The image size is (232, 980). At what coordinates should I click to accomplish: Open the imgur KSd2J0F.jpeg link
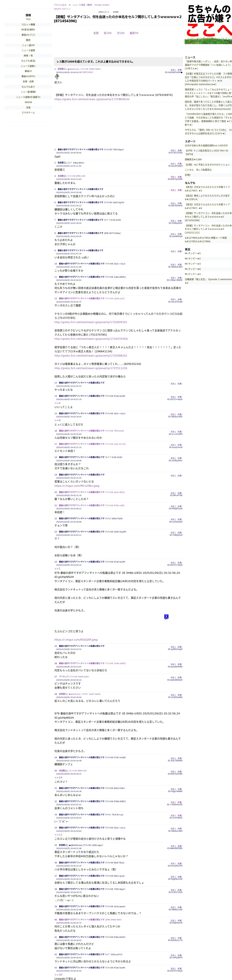click(76, 640)
